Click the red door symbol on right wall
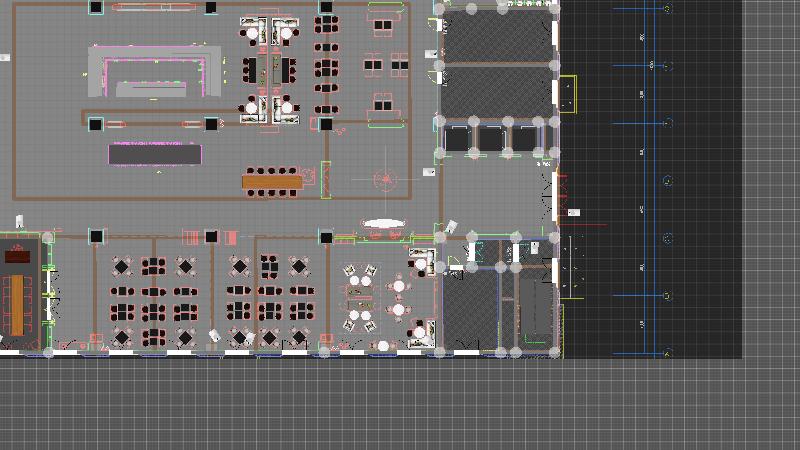Viewport: 800px width, 450px height. [x=560, y=196]
